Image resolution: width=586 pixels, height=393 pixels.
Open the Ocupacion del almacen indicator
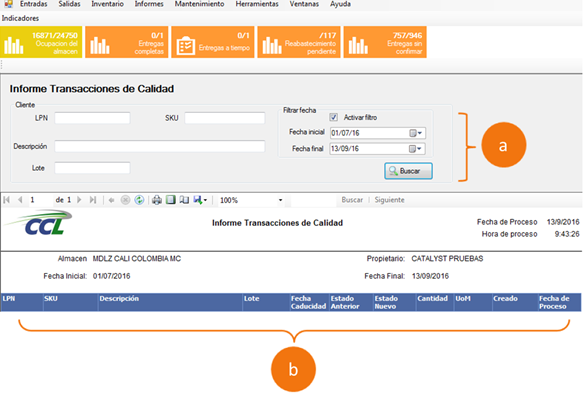(x=41, y=42)
